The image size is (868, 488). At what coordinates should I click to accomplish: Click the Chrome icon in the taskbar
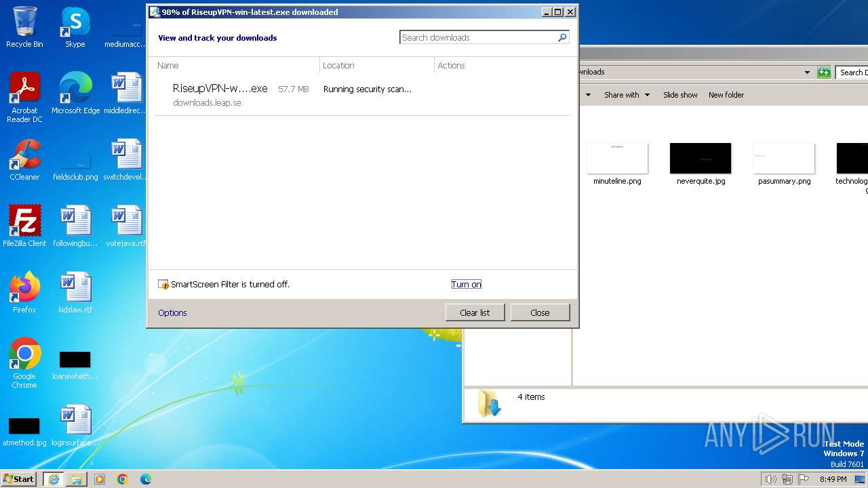(x=123, y=479)
